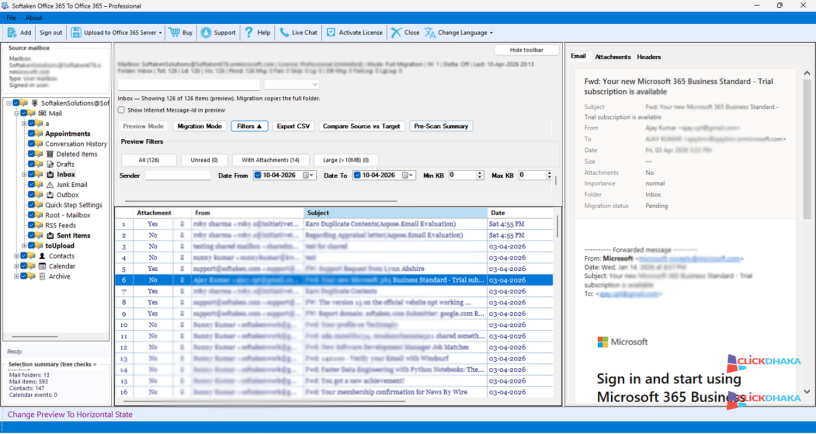Click the Upload to Office 365 Server floppy icon
Screen dimensions: 816x434
[76, 32]
